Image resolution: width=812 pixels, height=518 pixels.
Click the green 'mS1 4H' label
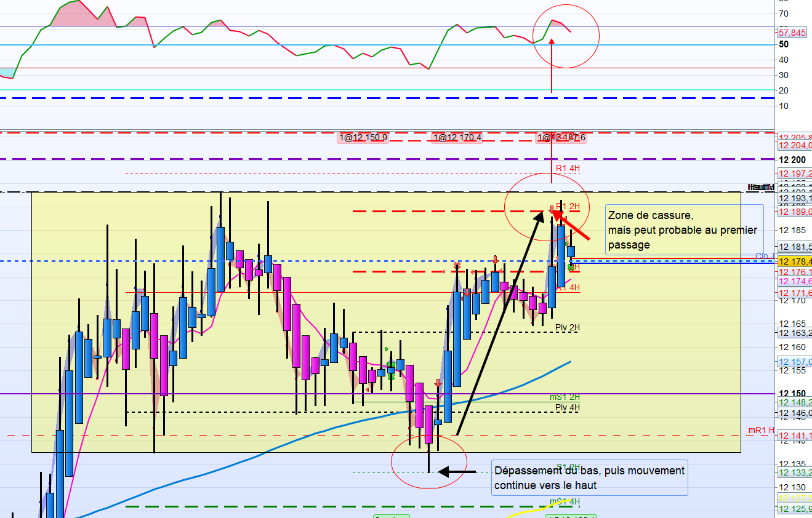coord(565,501)
